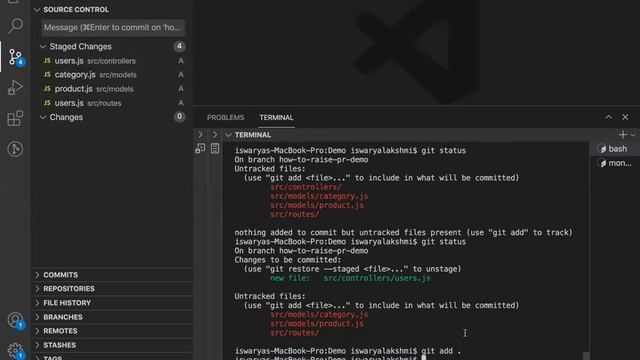Open the Run and Debug view
The image size is (640, 360).
(15, 88)
